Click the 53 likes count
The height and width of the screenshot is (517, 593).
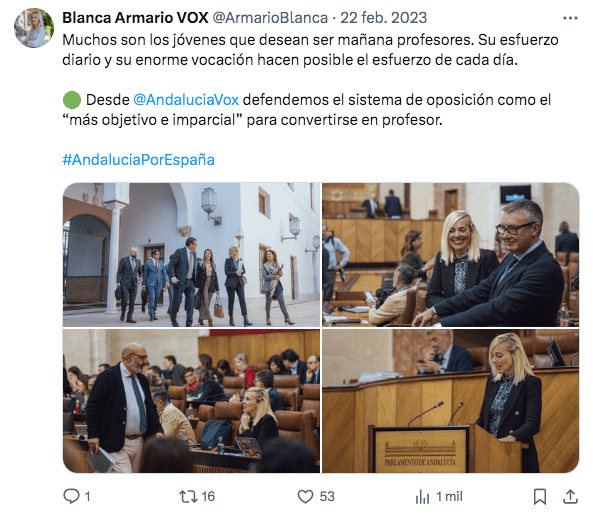pos(327,497)
